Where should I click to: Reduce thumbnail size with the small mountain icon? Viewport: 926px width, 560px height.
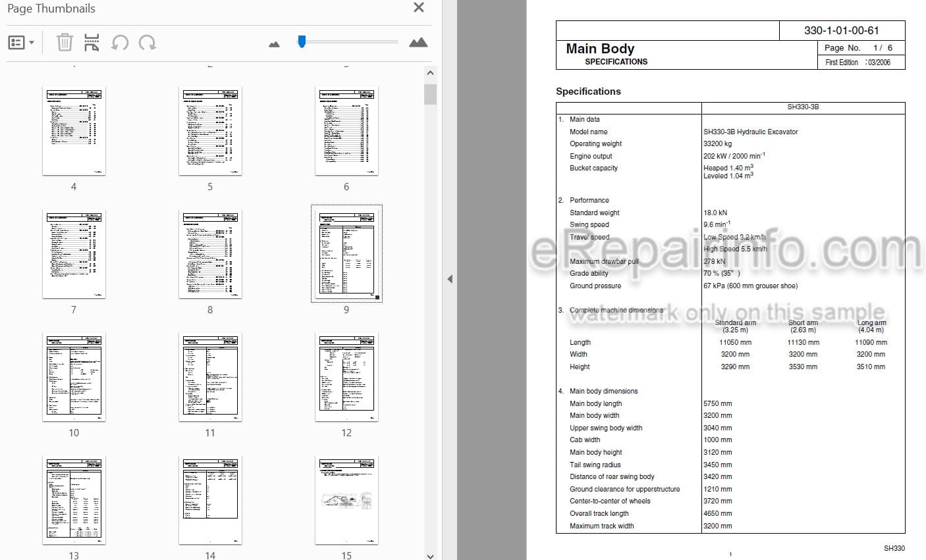click(275, 44)
